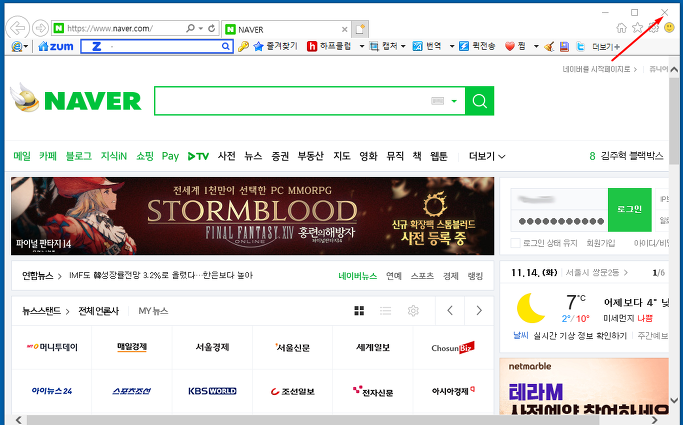
Task: Select the 스포츠 news tab
Action: [x=422, y=276]
